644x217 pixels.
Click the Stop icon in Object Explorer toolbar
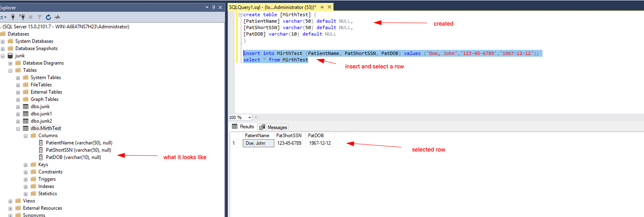(31, 17)
